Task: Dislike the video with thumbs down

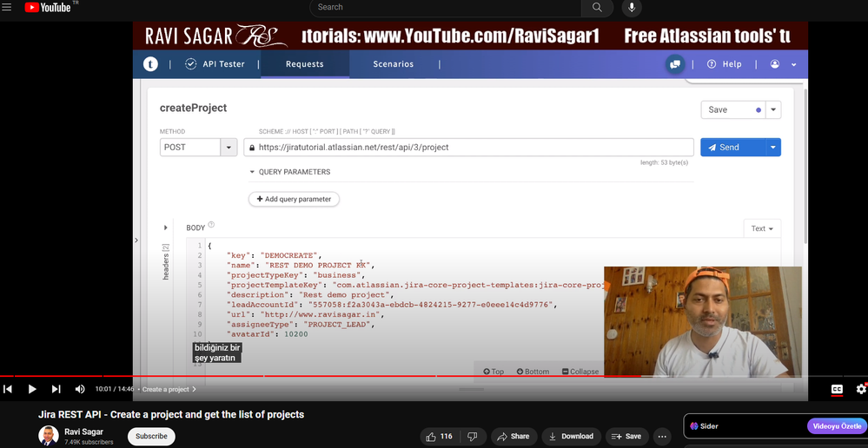Action: click(x=472, y=437)
